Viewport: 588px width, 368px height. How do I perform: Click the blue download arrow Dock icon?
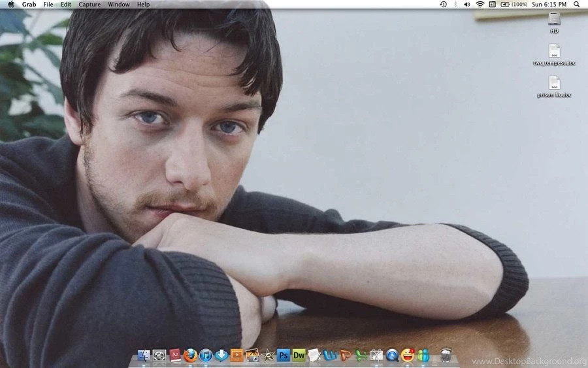point(221,355)
